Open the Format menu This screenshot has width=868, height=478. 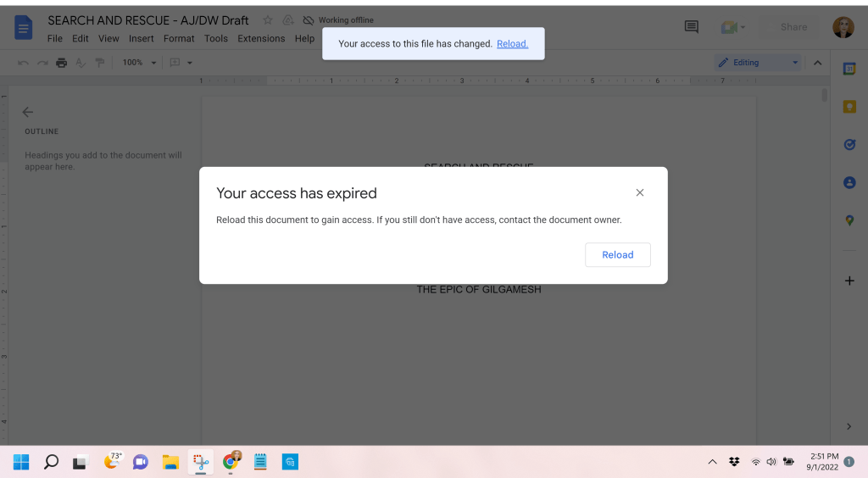179,39
